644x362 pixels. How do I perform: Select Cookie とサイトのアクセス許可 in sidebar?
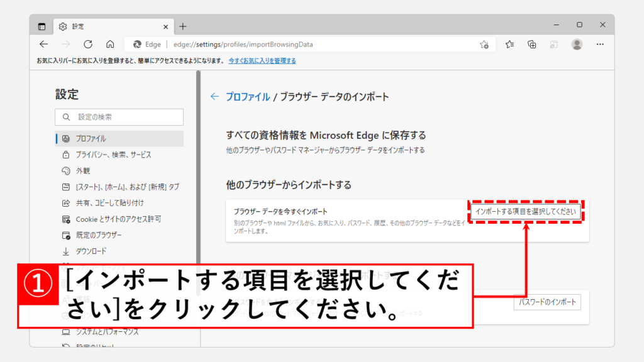pyautogui.click(x=118, y=219)
